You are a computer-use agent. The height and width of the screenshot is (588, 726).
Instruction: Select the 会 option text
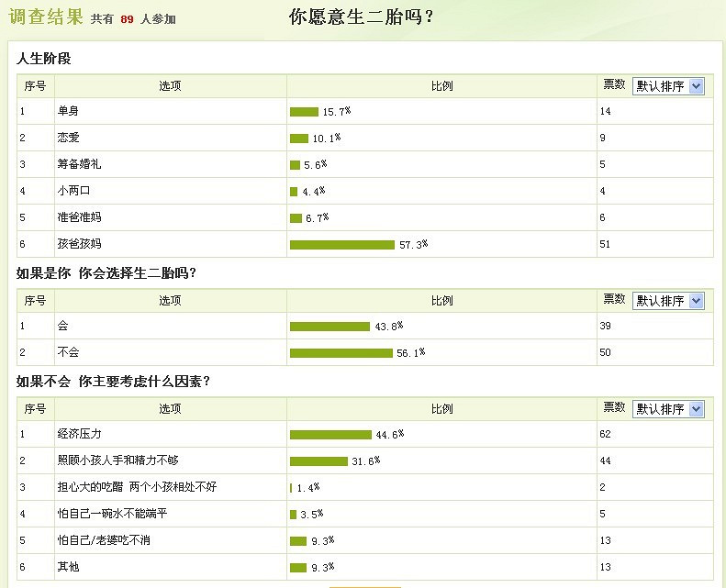62,326
